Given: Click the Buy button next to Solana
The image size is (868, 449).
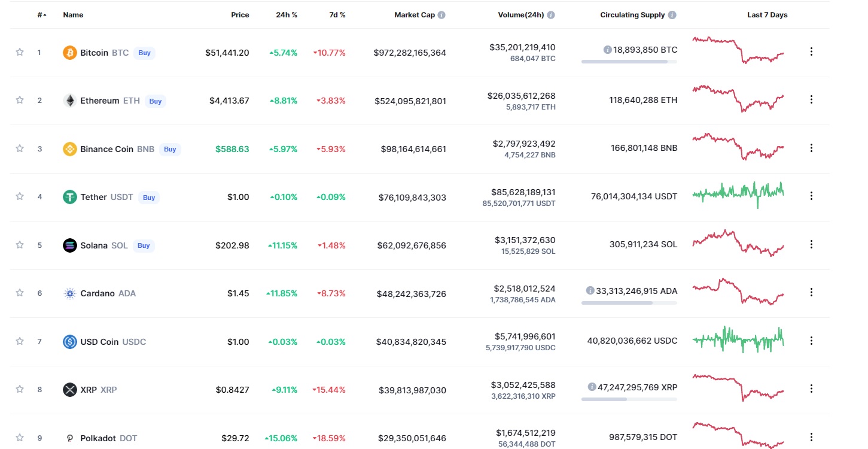Looking at the screenshot, I should (x=144, y=245).
